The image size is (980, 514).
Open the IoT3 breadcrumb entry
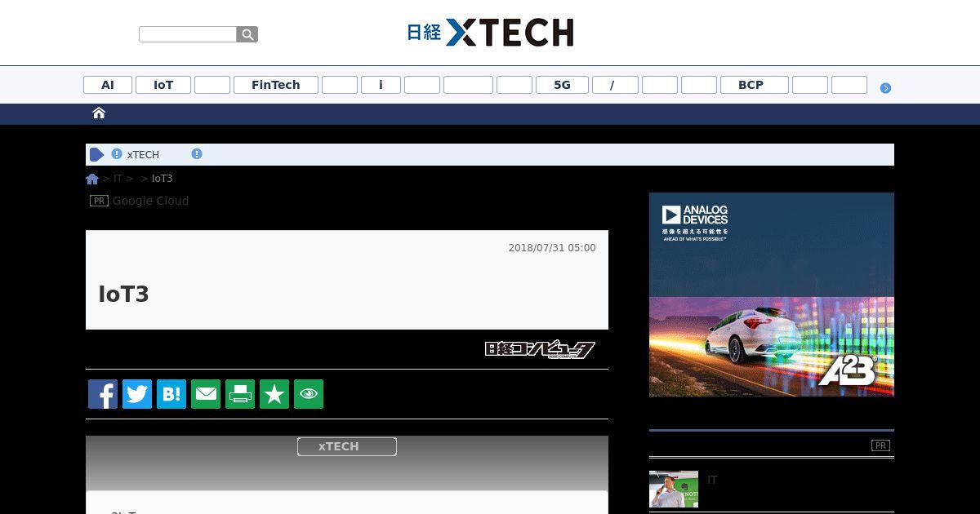click(162, 179)
